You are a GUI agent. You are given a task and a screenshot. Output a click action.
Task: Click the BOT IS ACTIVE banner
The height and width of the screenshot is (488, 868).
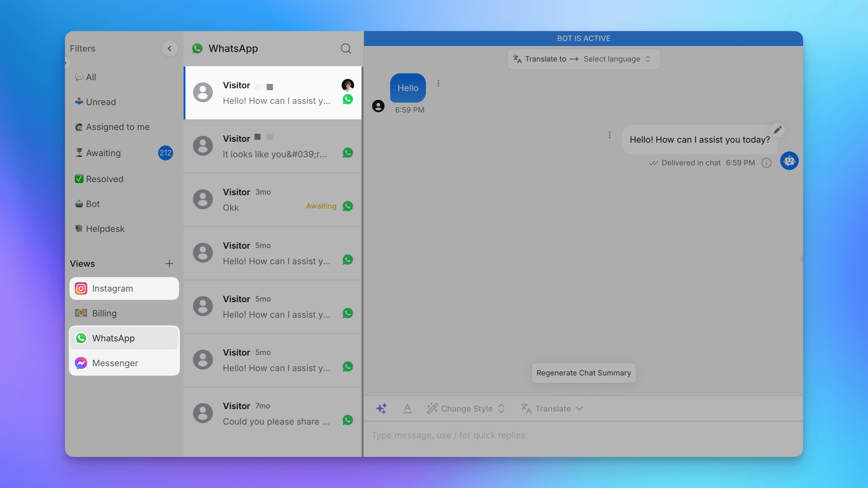583,39
